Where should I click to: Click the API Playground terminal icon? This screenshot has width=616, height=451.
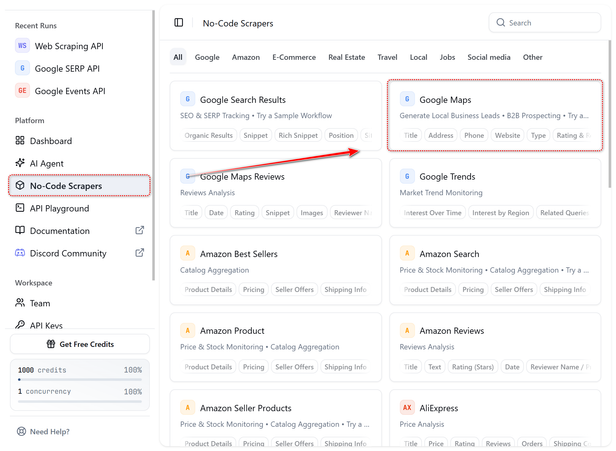pyautogui.click(x=20, y=208)
